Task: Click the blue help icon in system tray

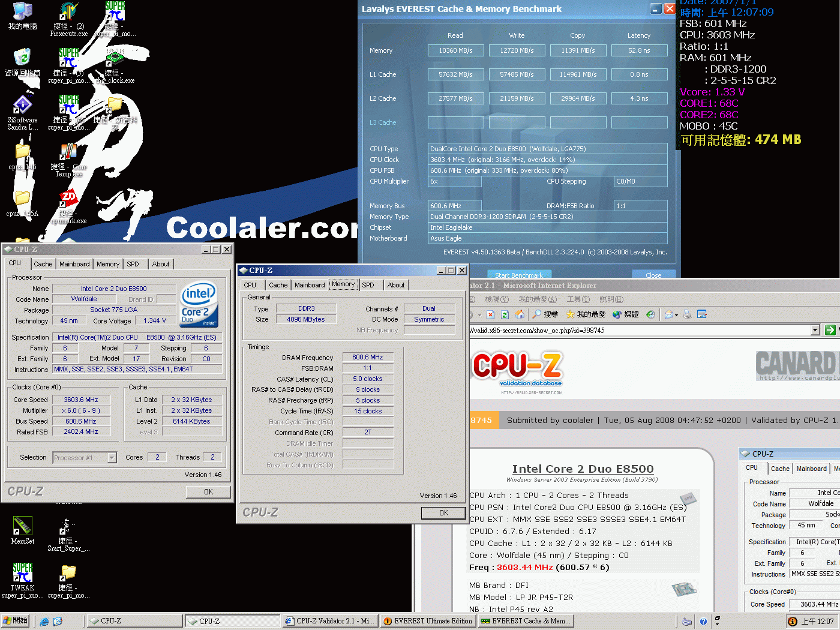Action: (x=703, y=622)
